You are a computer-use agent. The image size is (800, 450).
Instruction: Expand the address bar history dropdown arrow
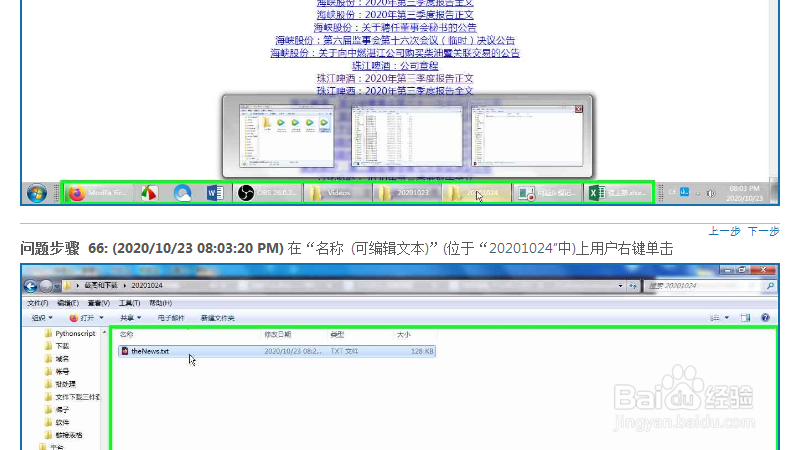(620, 286)
